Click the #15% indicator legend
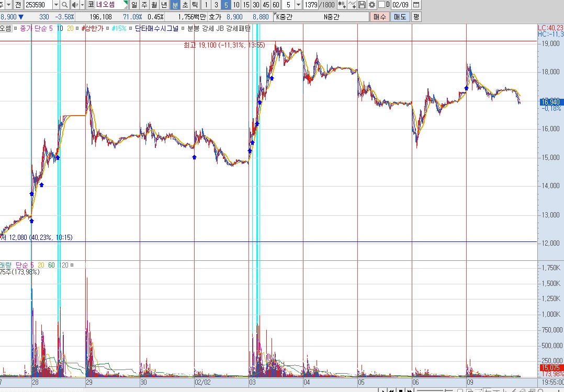The height and width of the screenshot is (392, 564). click(119, 28)
